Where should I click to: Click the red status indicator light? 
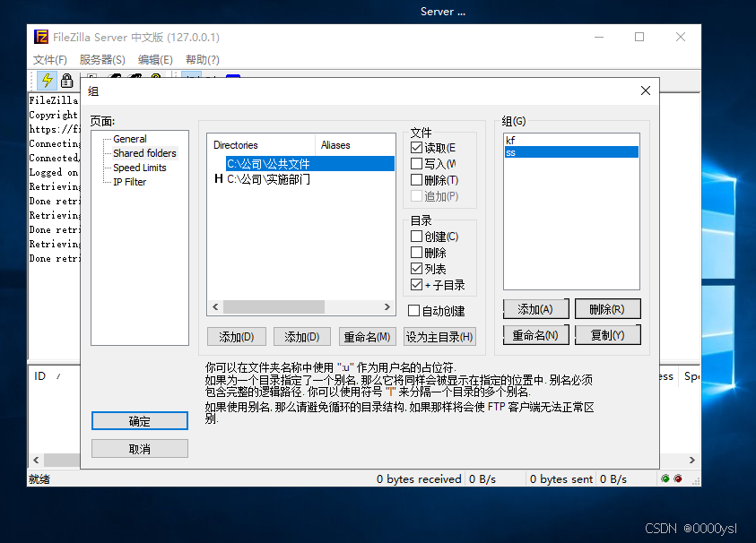(678, 478)
